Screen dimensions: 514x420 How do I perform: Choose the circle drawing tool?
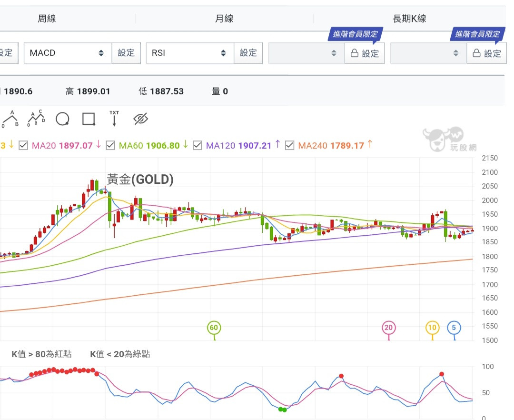click(62, 119)
